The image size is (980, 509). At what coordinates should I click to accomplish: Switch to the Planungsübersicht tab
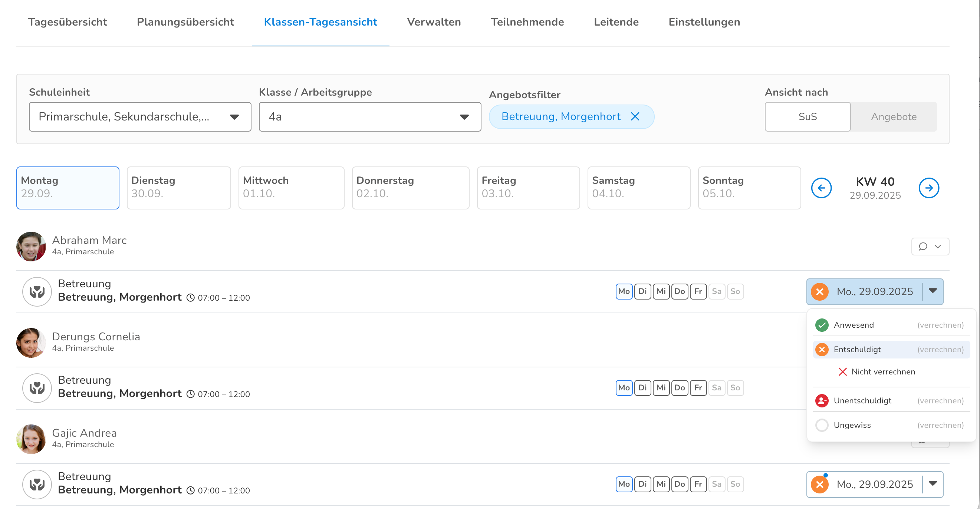click(x=185, y=22)
